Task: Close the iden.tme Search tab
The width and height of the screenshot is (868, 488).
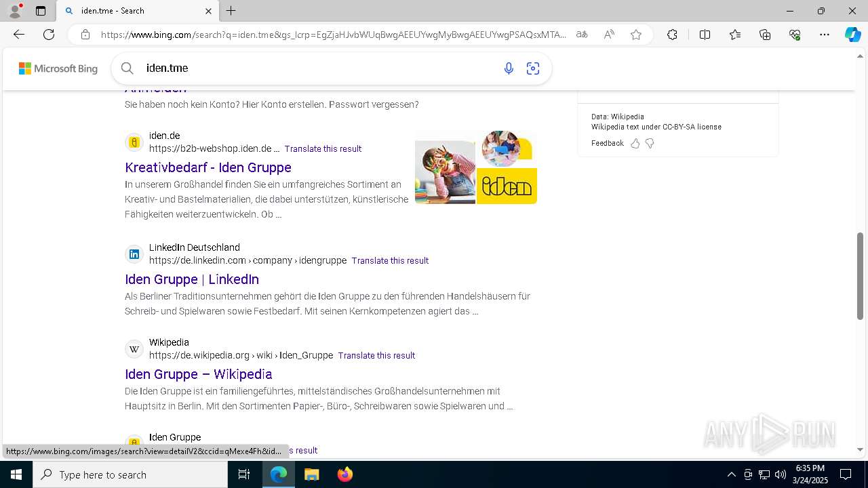Action: click(208, 11)
